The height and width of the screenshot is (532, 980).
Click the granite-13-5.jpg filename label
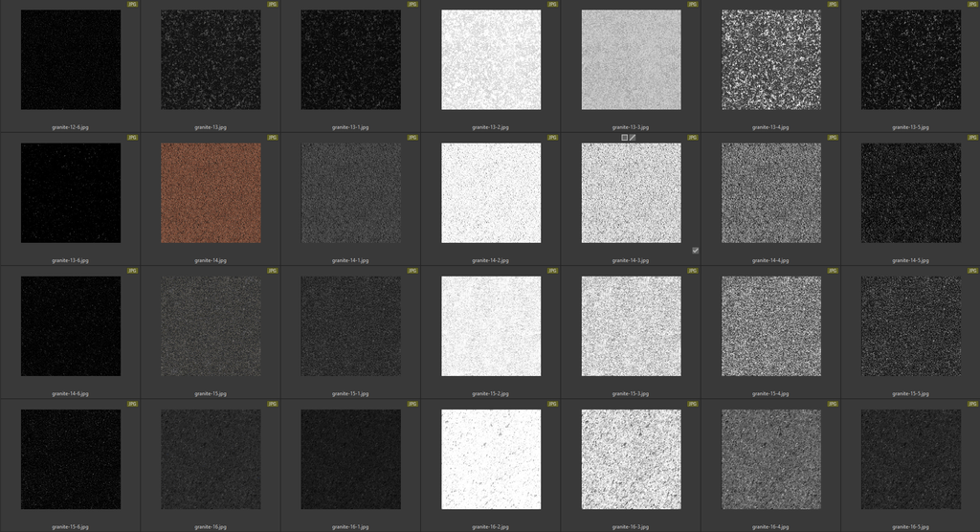tap(910, 127)
